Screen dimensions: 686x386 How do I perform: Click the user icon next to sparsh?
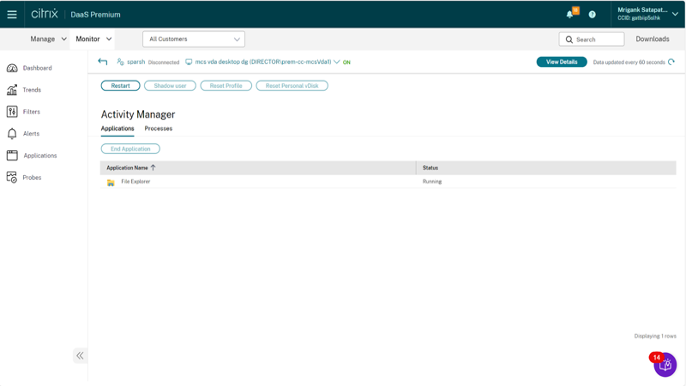coord(120,62)
